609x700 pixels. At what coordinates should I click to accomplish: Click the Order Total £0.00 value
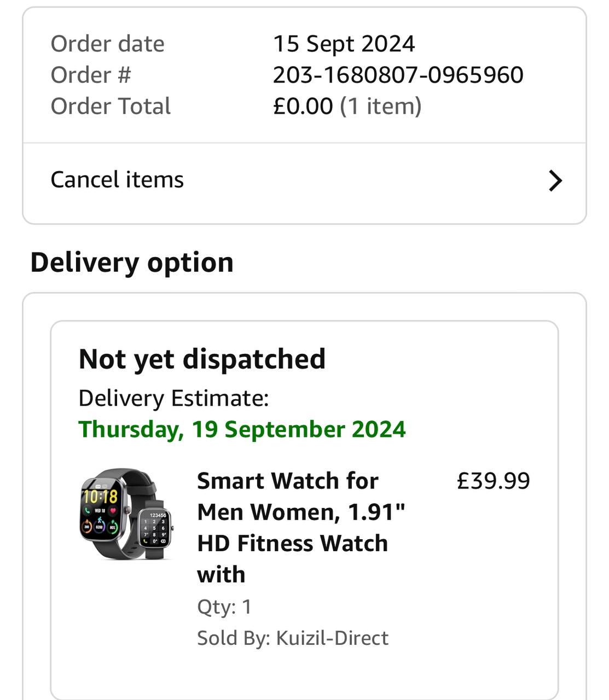tap(303, 106)
